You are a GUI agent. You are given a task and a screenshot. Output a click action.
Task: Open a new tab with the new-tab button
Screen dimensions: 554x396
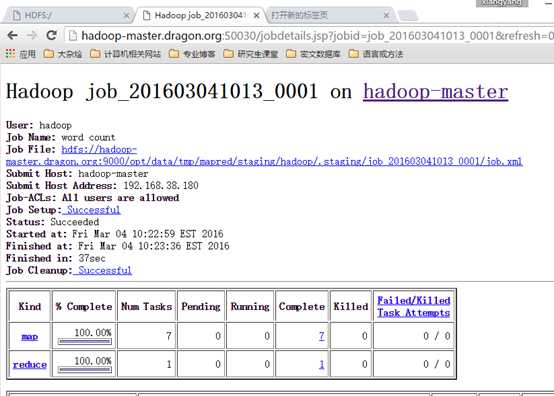pos(408,16)
